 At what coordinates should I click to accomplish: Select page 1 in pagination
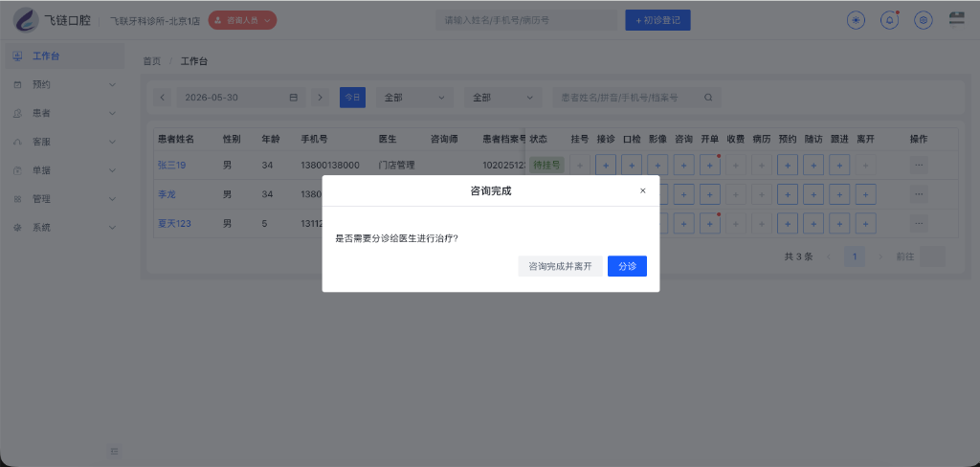855,256
